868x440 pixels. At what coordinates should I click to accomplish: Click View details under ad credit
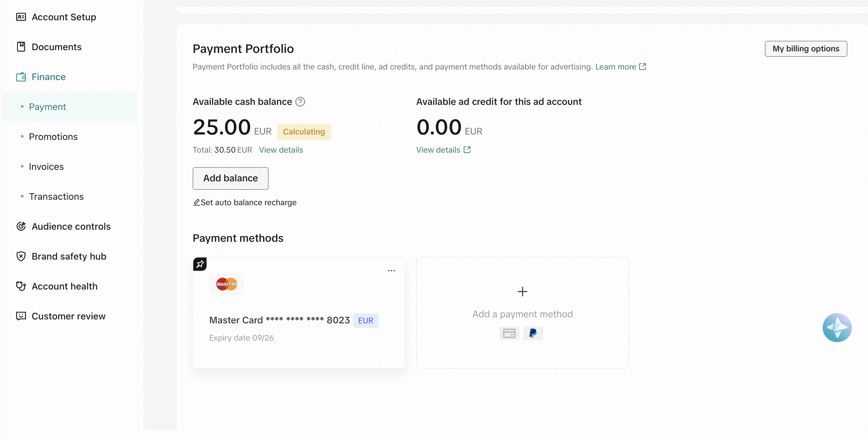(438, 150)
